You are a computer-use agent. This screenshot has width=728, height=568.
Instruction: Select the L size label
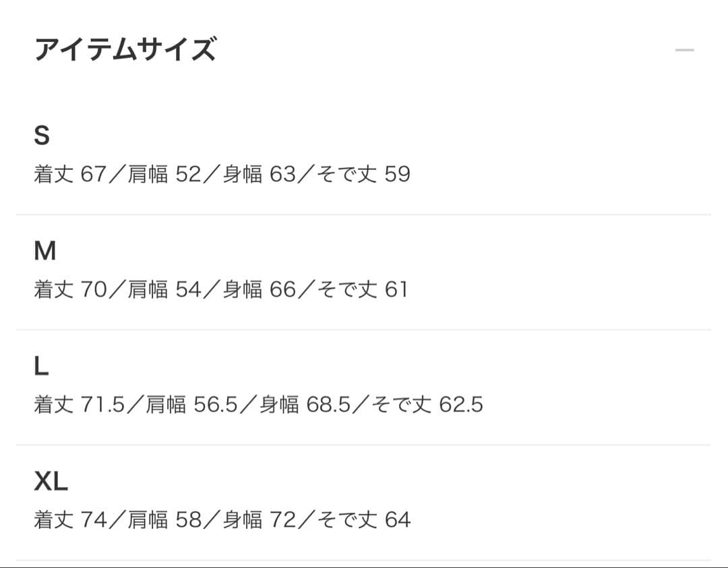41,367
